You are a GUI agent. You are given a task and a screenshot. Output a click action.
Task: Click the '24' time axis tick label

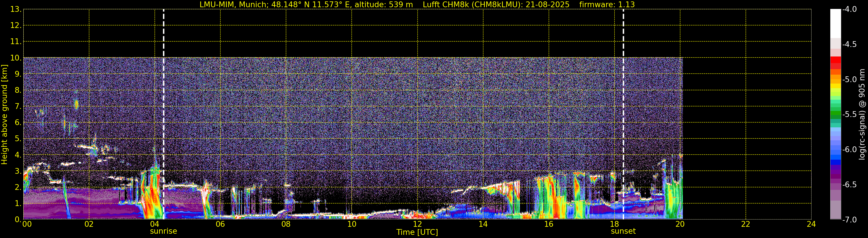pyautogui.click(x=811, y=224)
